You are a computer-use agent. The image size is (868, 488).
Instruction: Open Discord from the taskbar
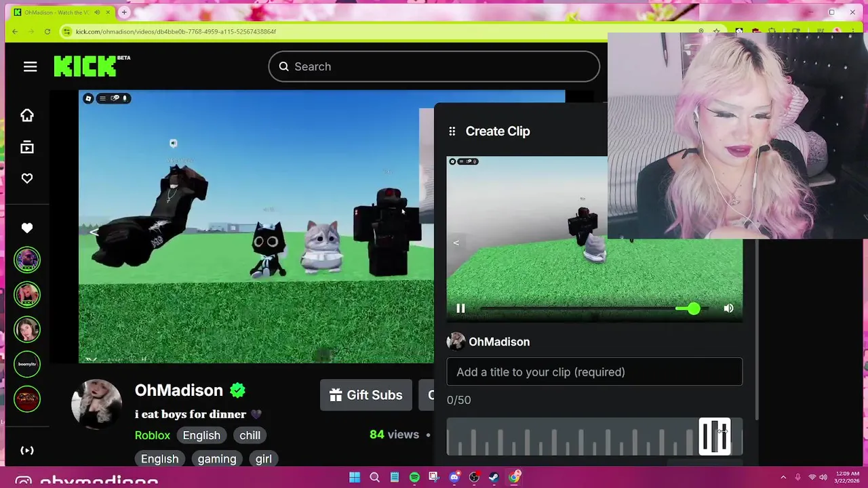click(454, 477)
